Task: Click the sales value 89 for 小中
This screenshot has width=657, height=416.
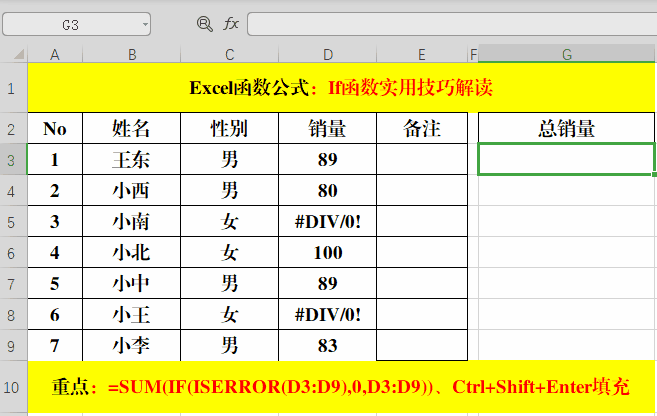Action: click(327, 284)
